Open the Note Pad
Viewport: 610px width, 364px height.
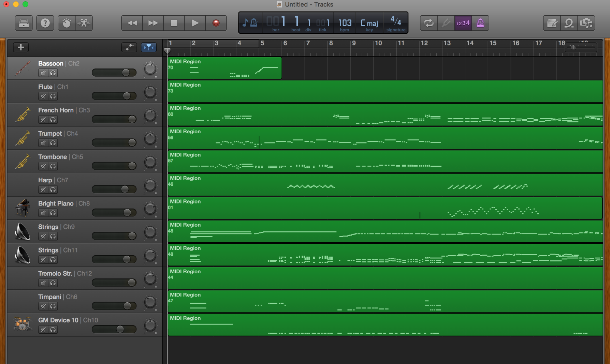[552, 23]
